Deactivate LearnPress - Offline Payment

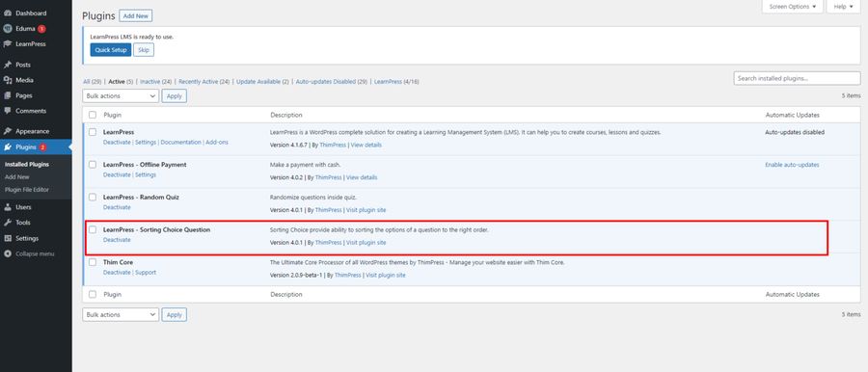click(x=117, y=174)
